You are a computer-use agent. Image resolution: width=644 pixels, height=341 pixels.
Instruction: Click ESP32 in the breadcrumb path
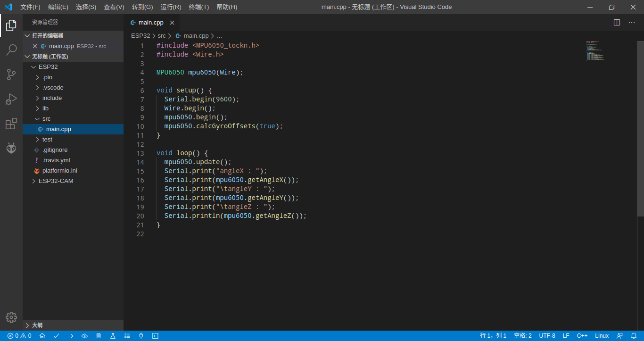click(140, 36)
